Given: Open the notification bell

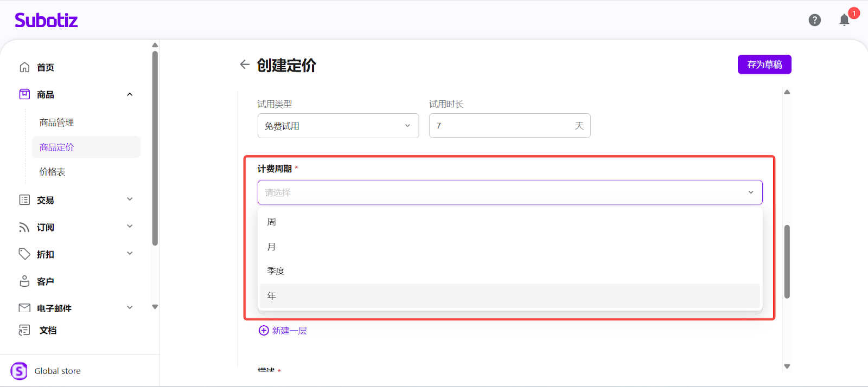Looking at the screenshot, I should coord(844,20).
